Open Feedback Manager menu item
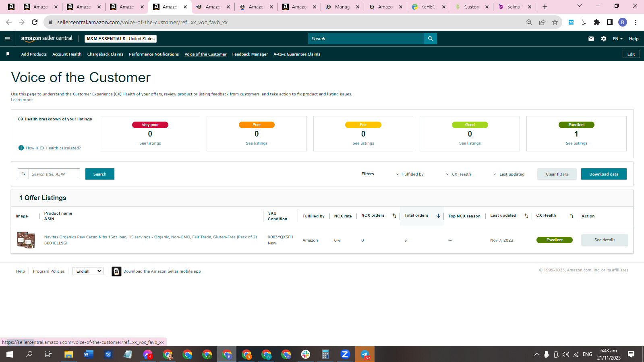Screen dimensions: 644x362 (250, 54)
